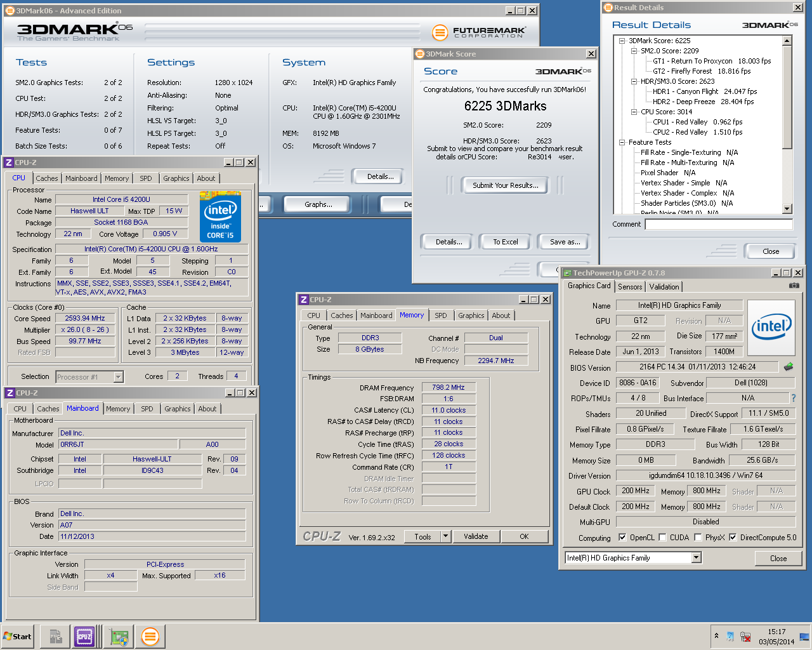Viewport: 812px width, 650px height.
Task: Click the Intel logo in GPU-Z
Action: click(771, 326)
